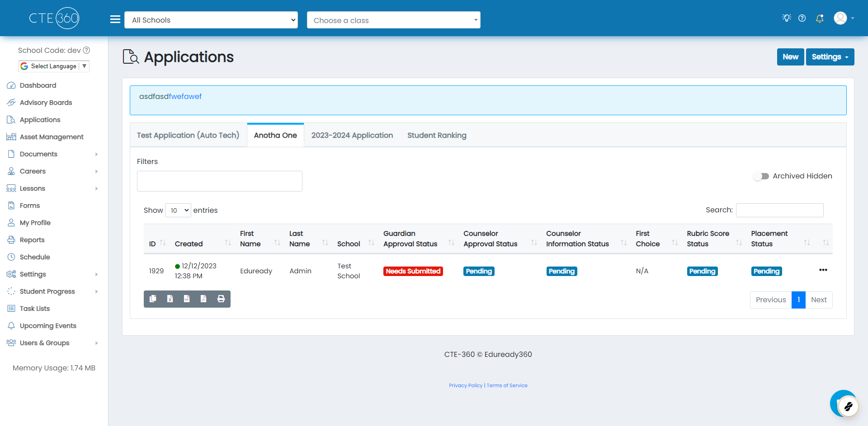Copy table data with the copy icon

coord(153,299)
